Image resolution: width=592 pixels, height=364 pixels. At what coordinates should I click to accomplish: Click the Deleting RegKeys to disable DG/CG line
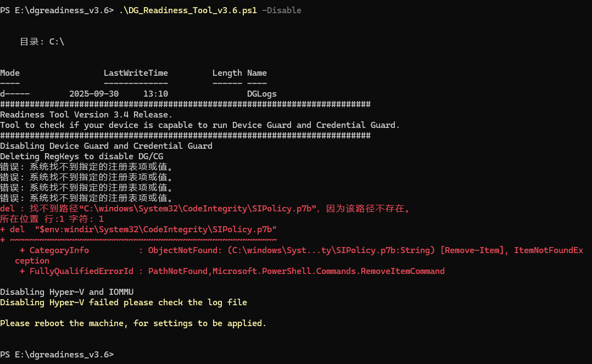pos(81,156)
